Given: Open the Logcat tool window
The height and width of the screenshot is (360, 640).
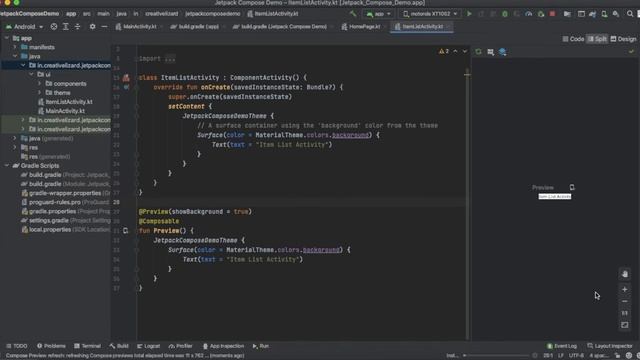Looking at the screenshot, I should pos(149,346).
